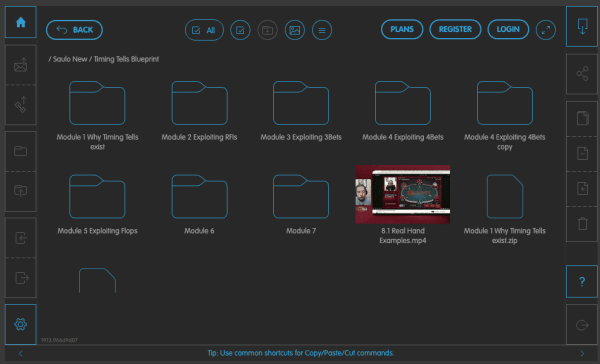
Task: Open folder Module 3 Exploiting 3Bets
Action: coord(301,103)
